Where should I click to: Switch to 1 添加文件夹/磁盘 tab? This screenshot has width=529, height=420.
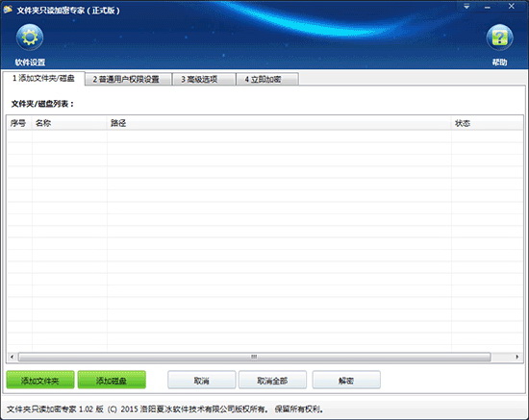(x=43, y=78)
